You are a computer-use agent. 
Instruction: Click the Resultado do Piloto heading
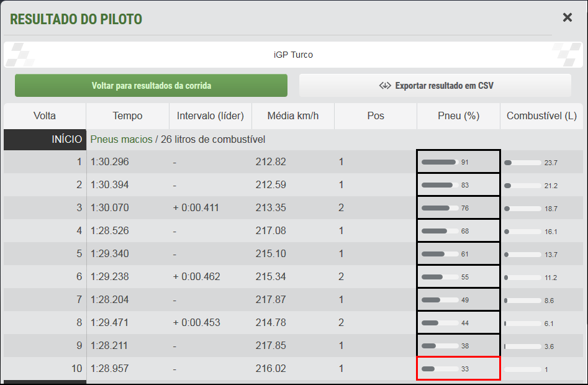(x=76, y=19)
